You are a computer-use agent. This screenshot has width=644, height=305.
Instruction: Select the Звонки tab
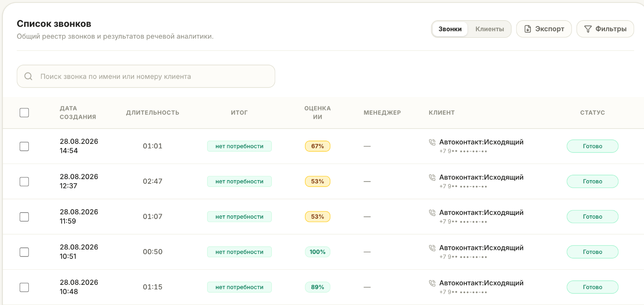coord(450,29)
